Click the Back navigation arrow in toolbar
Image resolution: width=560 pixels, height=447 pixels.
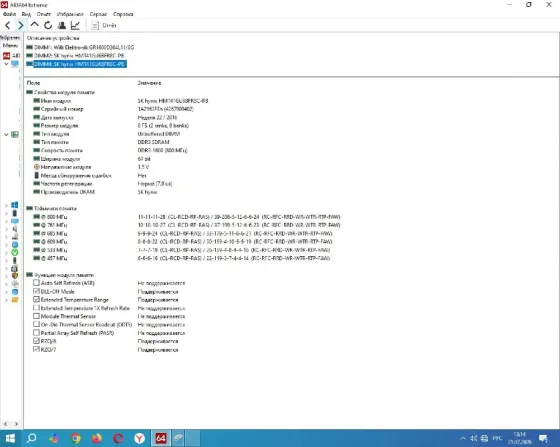coord(8,25)
